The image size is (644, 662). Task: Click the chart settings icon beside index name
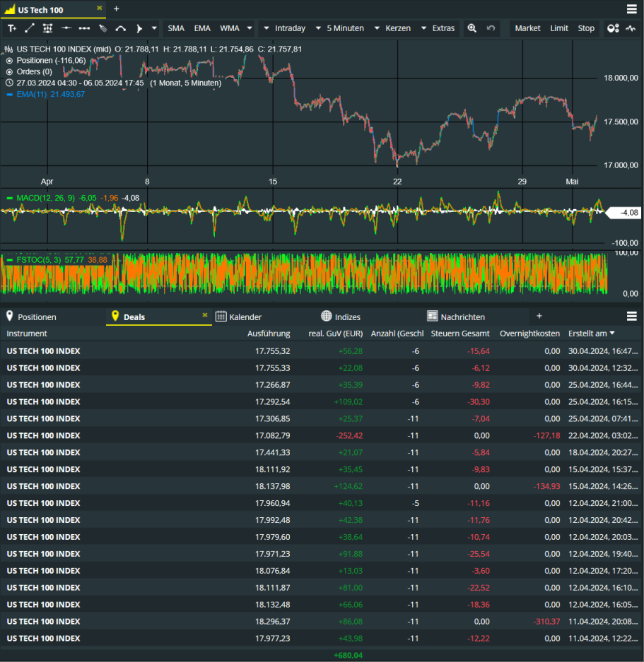pyautogui.click(x=9, y=49)
